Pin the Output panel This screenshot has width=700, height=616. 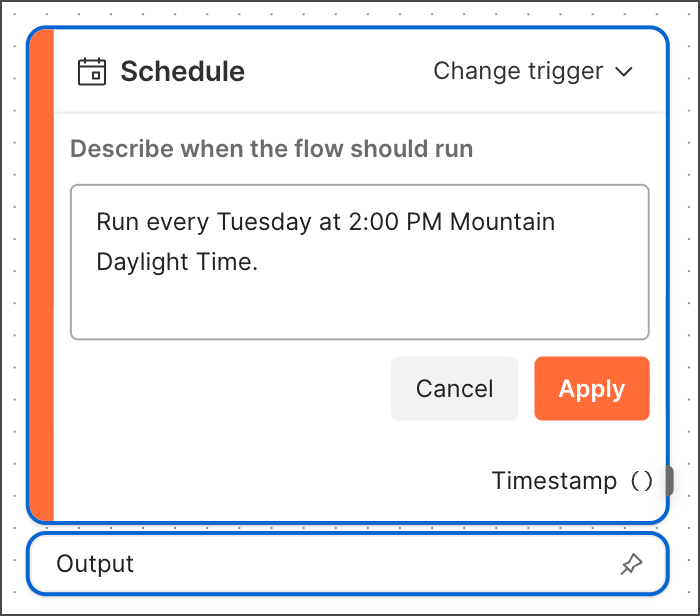click(631, 565)
